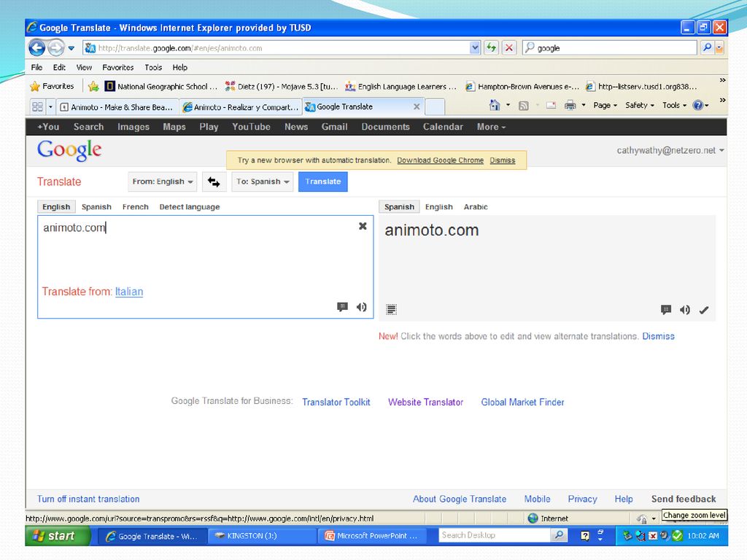747x560 pixels.
Task: Open the View menu
Action: [84, 68]
